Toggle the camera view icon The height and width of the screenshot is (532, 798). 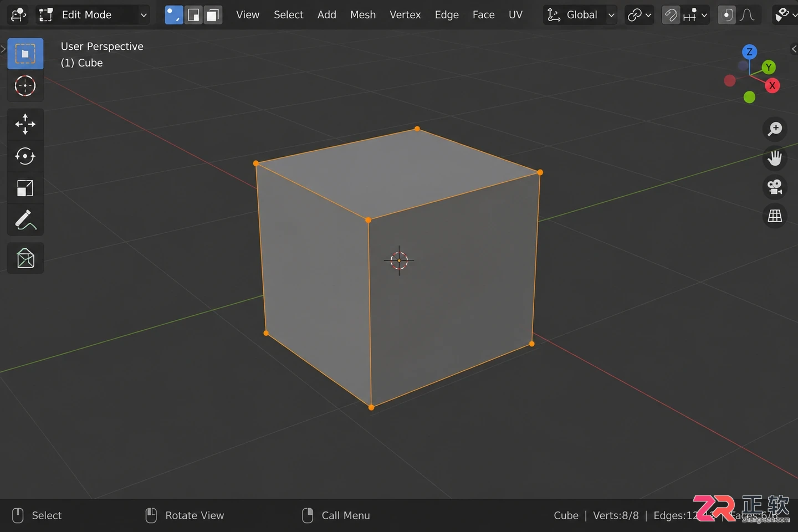pos(775,187)
